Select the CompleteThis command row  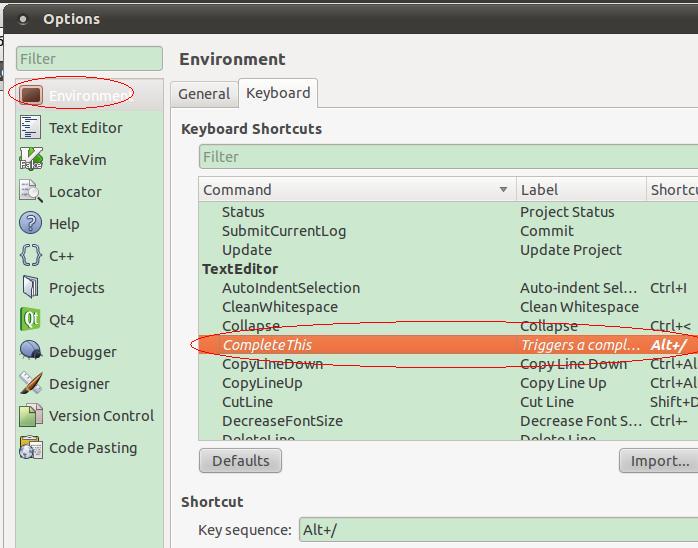point(448,345)
